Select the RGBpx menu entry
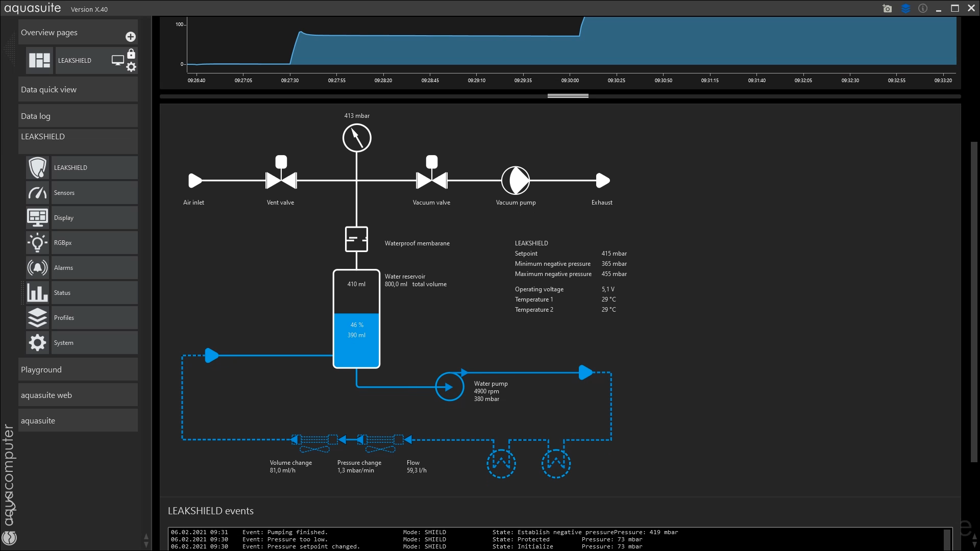Viewport: 980px width, 551px height. pos(94,242)
